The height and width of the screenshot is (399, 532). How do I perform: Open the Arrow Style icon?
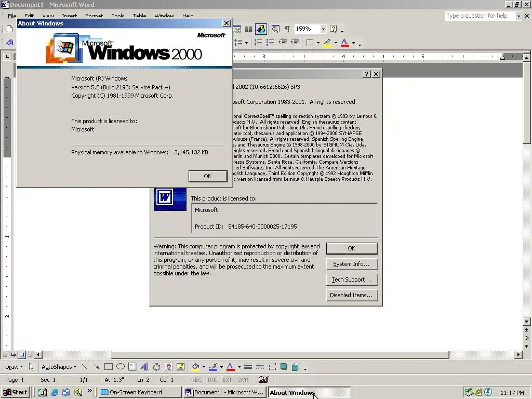coord(272,367)
